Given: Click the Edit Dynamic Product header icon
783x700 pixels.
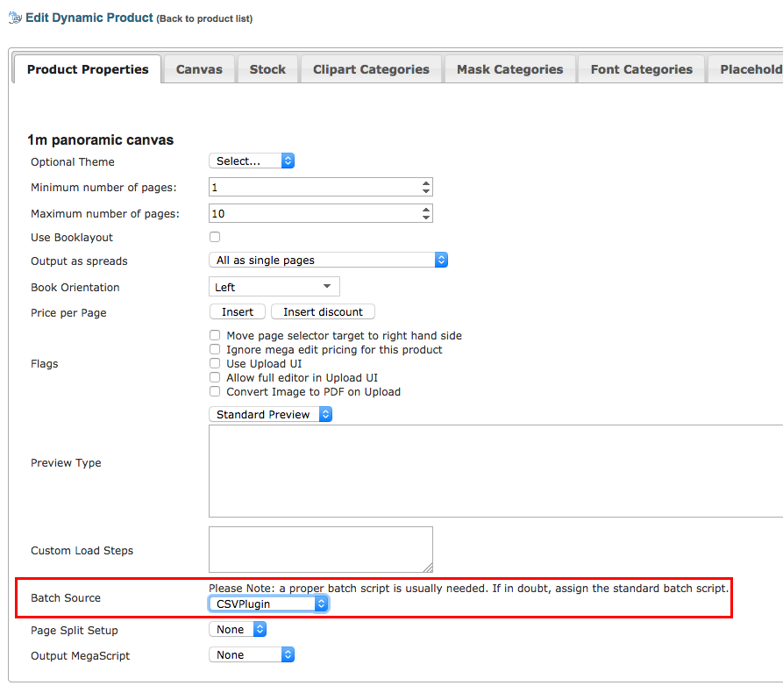Looking at the screenshot, I should pos(15,18).
